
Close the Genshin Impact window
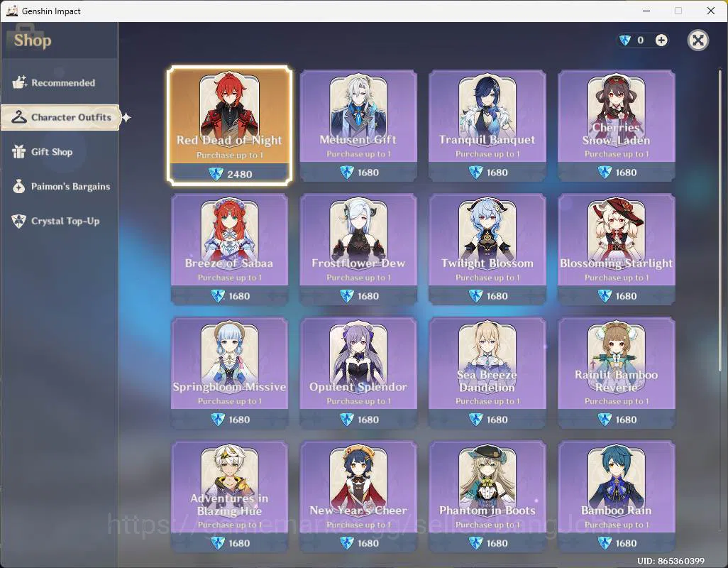[711, 11]
